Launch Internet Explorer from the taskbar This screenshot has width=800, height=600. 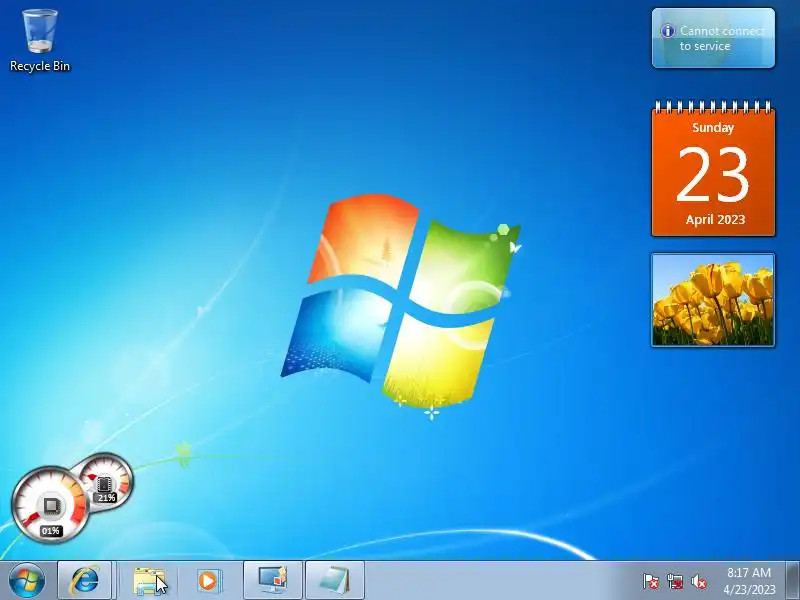pos(85,580)
